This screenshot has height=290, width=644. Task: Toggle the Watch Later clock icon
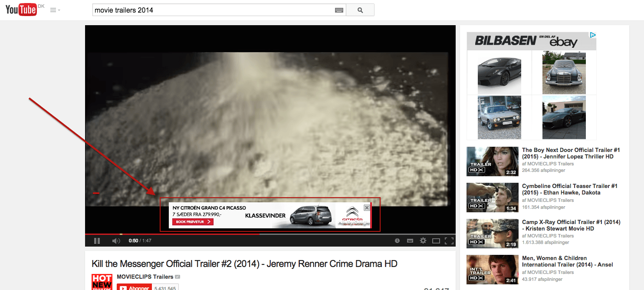(397, 241)
